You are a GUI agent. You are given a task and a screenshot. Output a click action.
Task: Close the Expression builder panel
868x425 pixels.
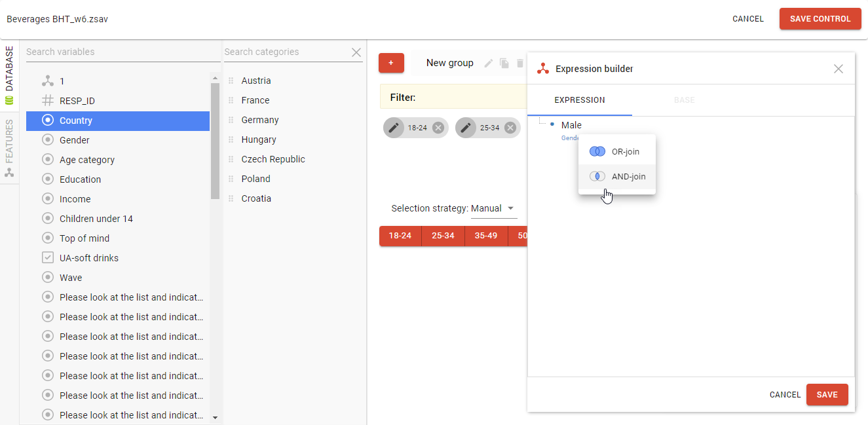pyautogui.click(x=838, y=69)
